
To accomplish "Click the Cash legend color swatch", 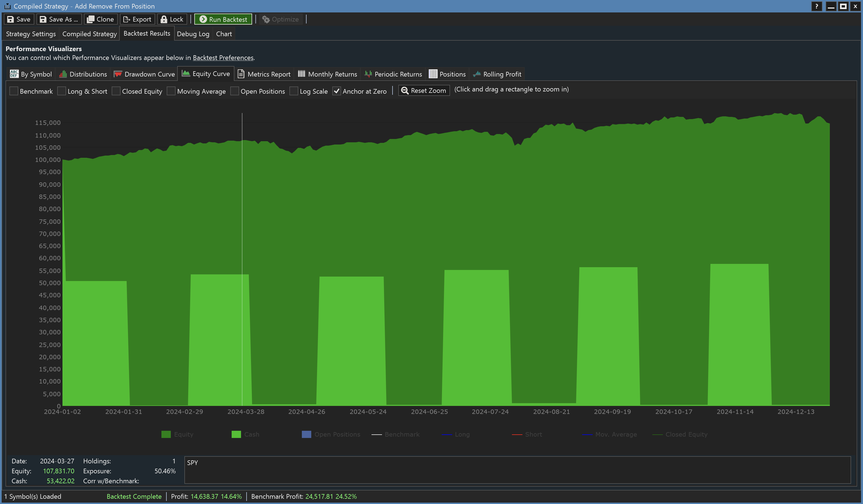I will (x=236, y=434).
